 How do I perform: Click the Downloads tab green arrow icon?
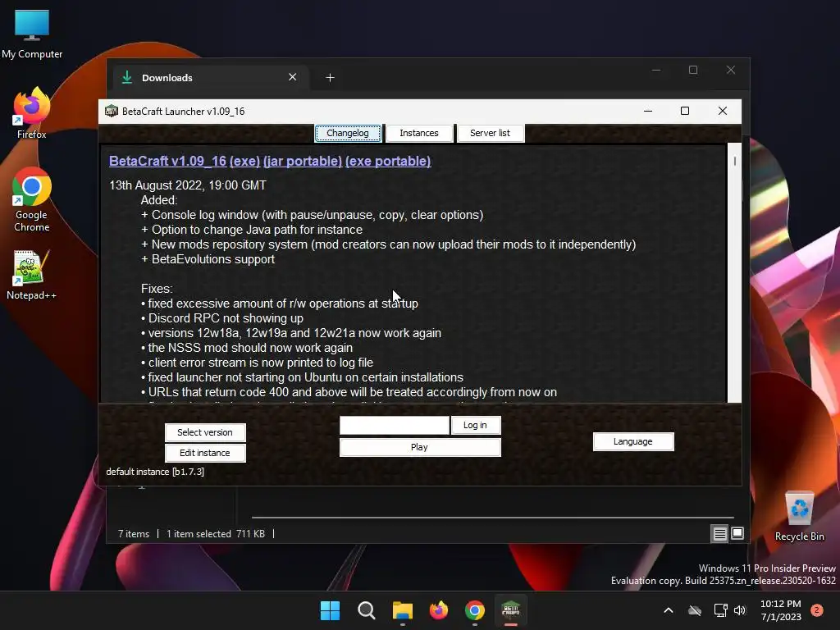[127, 77]
